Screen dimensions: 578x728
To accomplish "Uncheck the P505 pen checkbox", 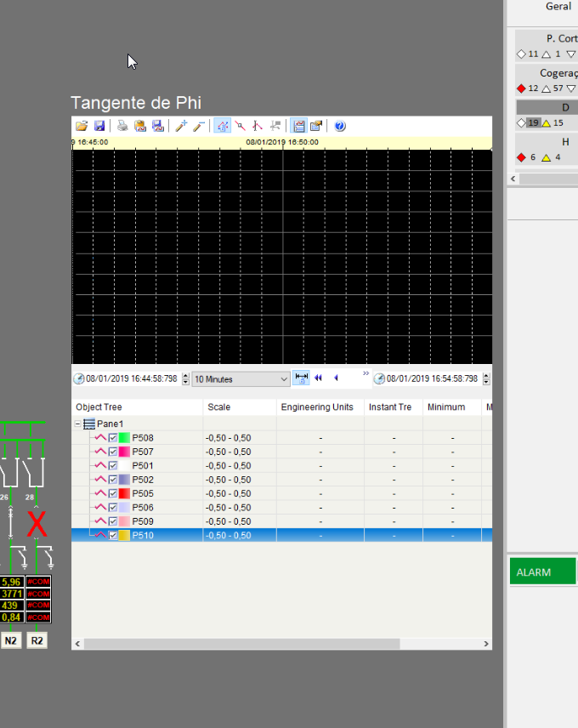I will [x=113, y=493].
